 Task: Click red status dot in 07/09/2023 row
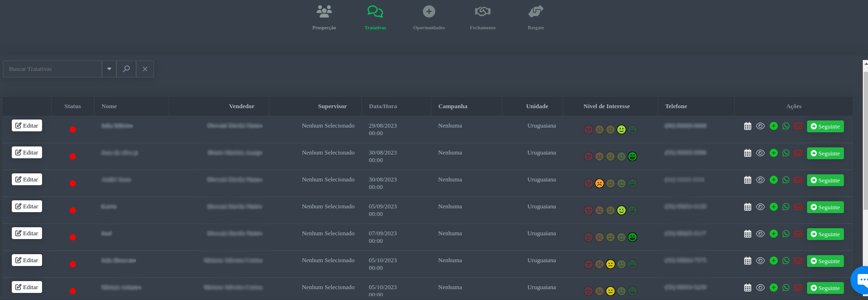click(x=73, y=237)
